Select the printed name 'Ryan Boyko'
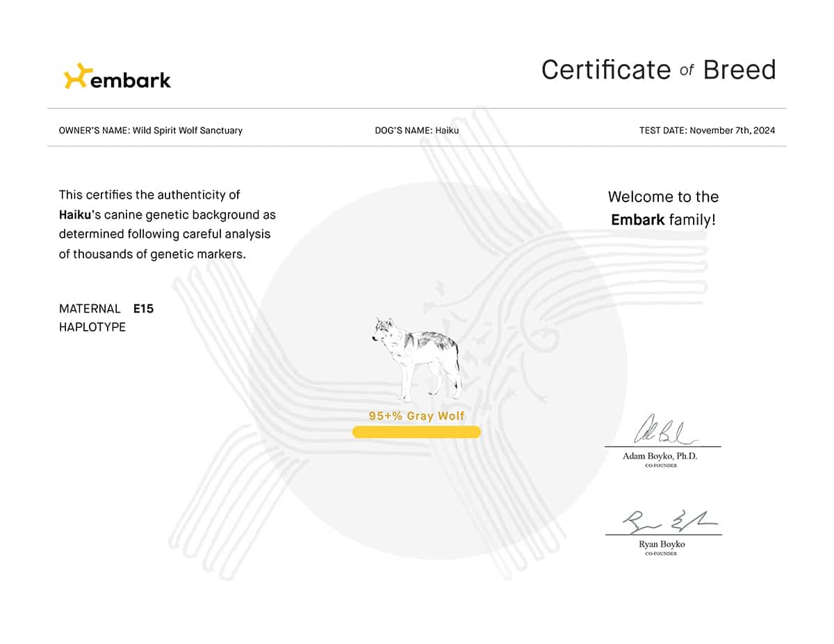Image resolution: width=834 pixels, height=644 pixels. coord(662,544)
